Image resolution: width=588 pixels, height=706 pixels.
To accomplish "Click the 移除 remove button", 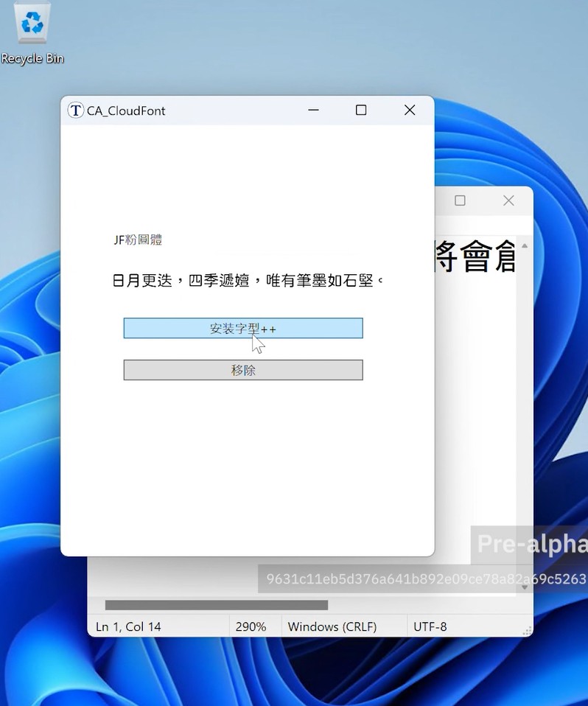I will tap(243, 370).
